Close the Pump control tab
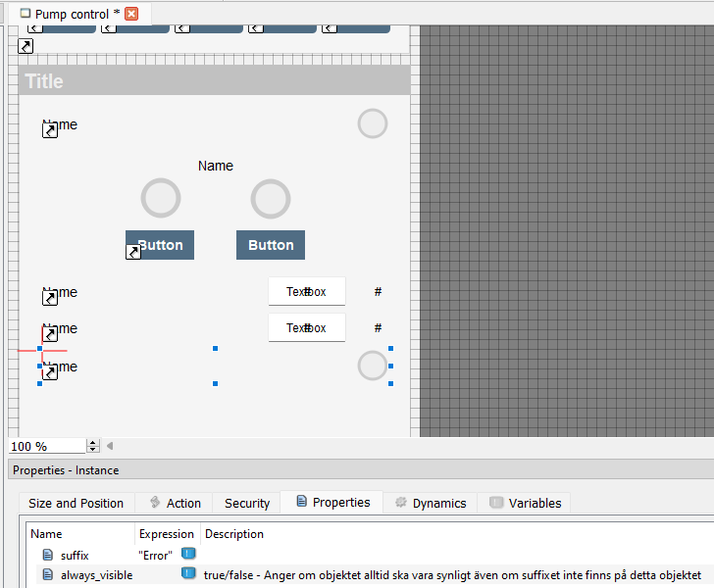Screen dimensions: 714x588 coord(131,14)
